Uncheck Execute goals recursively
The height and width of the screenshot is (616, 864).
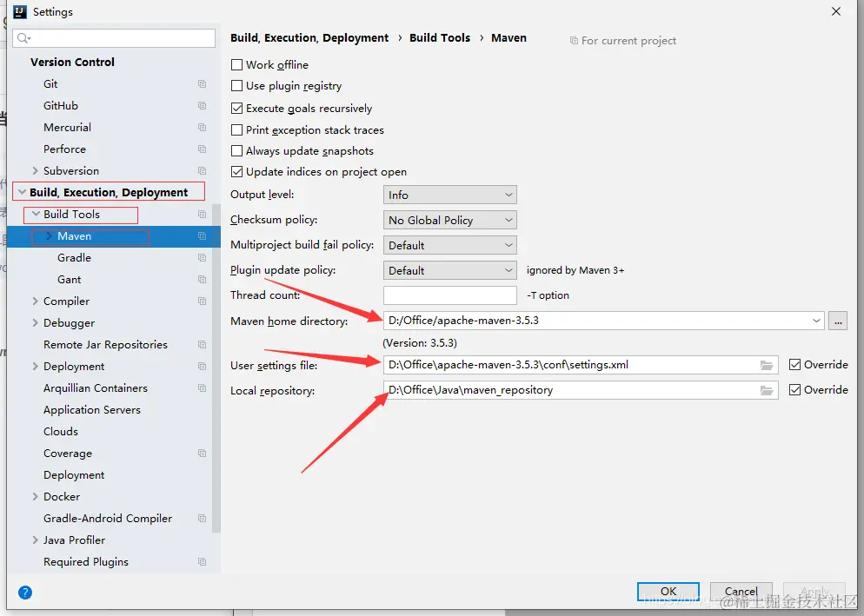click(x=237, y=109)
